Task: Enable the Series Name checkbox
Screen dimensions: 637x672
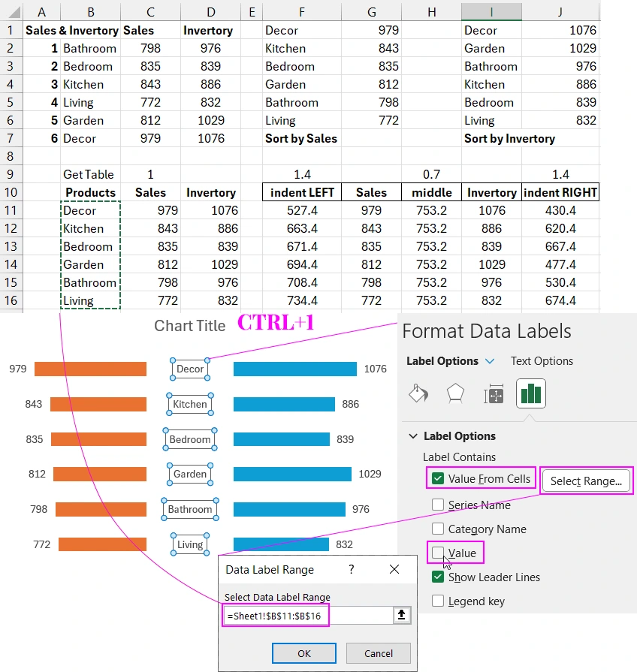Action: coord(438,505)
